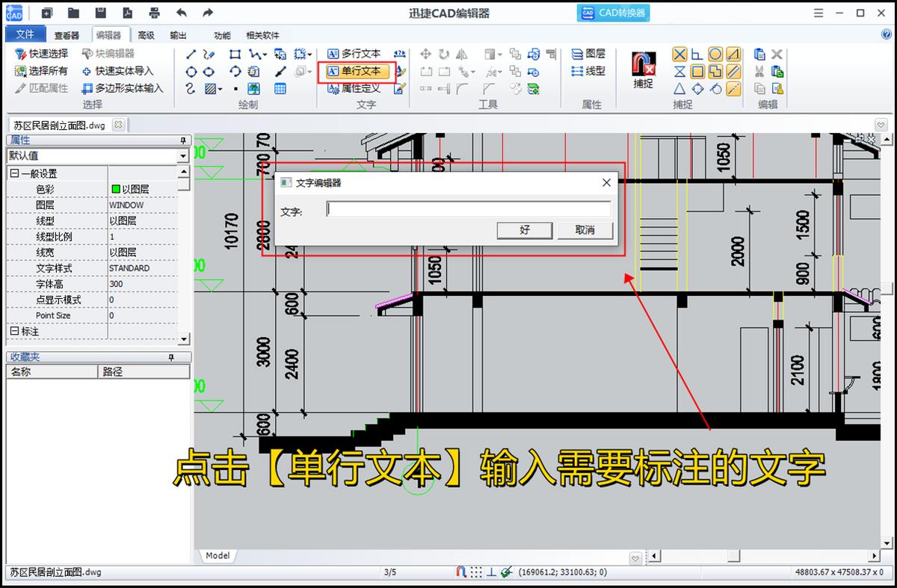Open the 默认值 dropdown in properties panel
This screenshot has height=588, width=897.
(x=182, y=155)
